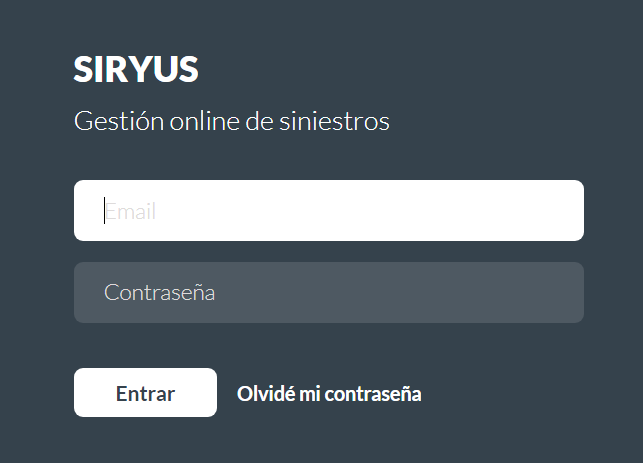Choose Olvidé mi contraseña to reset password

click(x=329, y=394)
